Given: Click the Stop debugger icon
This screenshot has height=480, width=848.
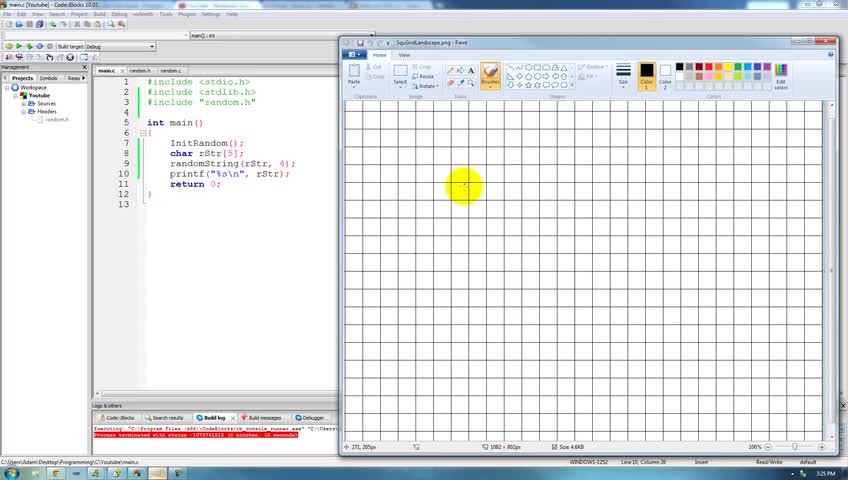Looking at the screenshot, I should coord(70,57).
